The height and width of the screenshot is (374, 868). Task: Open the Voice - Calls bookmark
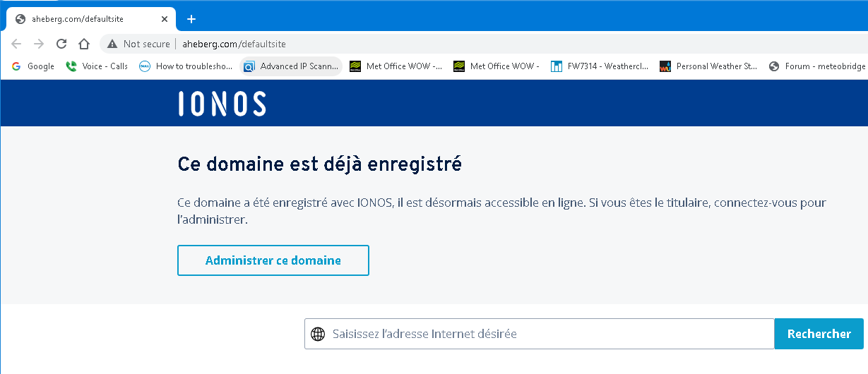pyautogui.click(x=97, y=66)
